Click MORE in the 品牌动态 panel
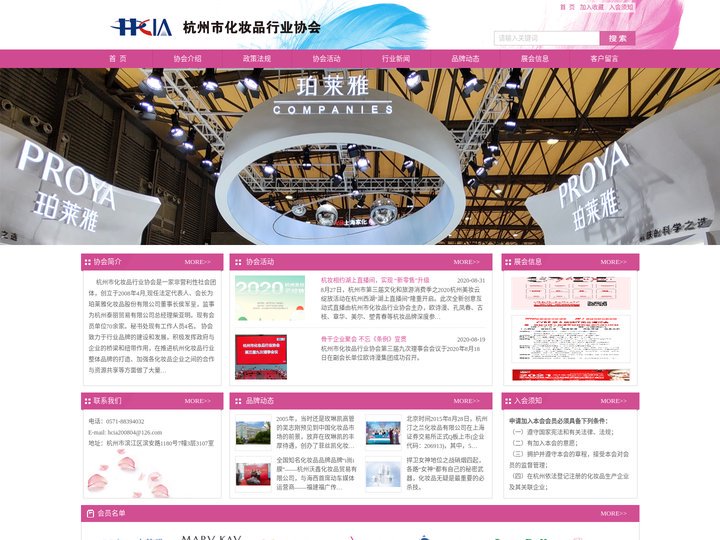Viewport: 720px width, 540px height. 467,401
